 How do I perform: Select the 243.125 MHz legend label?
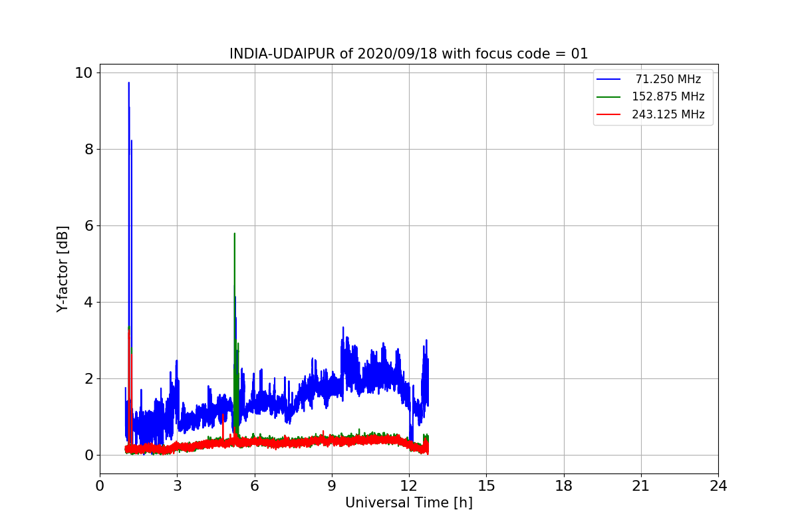[668, 114]
